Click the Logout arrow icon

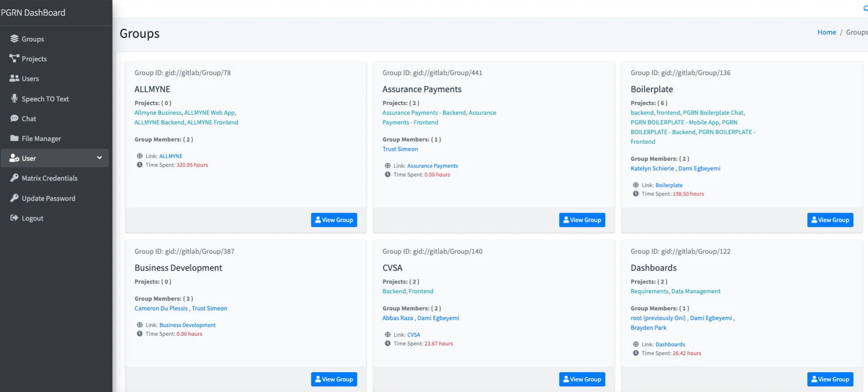[x=14, y=218]
